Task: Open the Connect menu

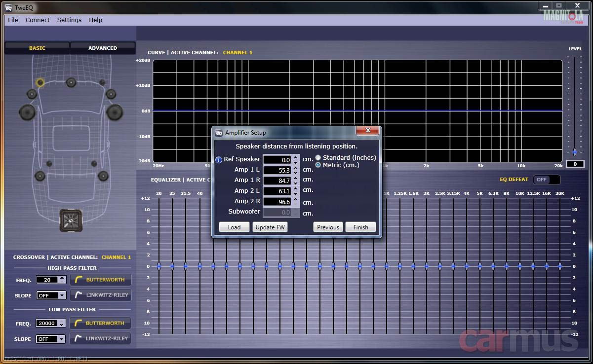Action: (x=38, y=20)
